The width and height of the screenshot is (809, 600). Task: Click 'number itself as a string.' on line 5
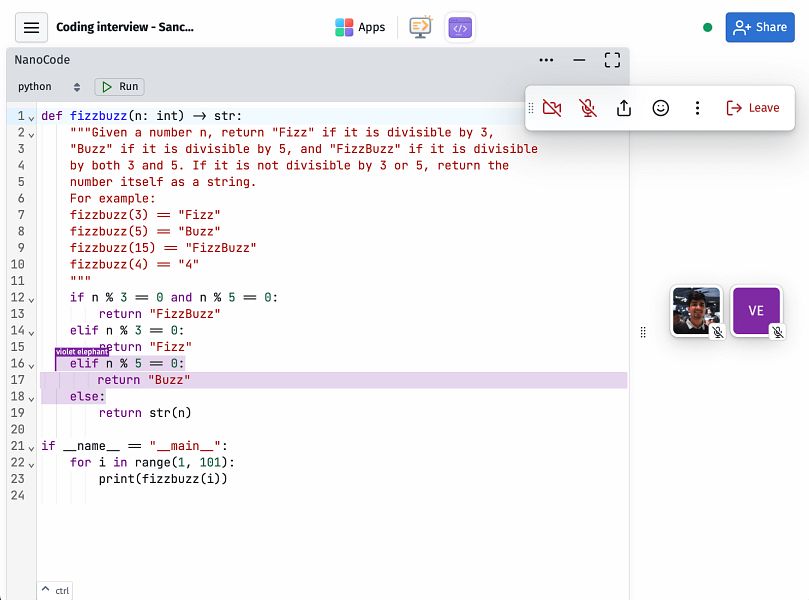click(163, 182)
